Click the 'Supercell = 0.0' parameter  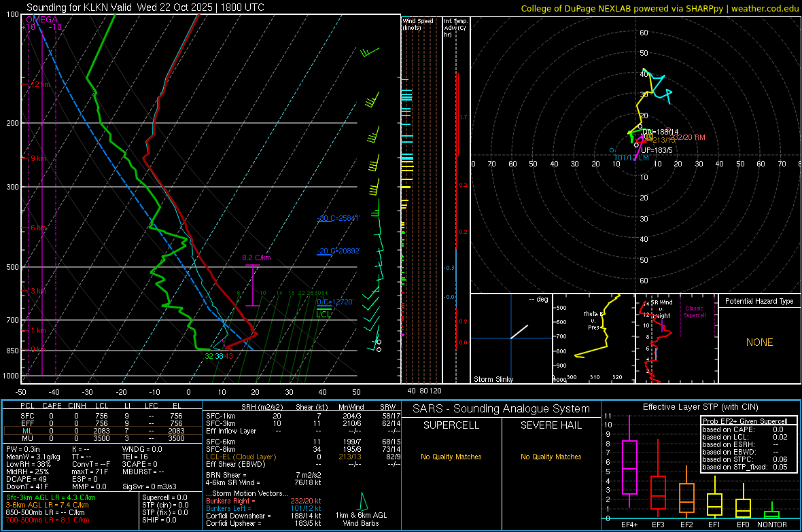click(x=164, y=497)
